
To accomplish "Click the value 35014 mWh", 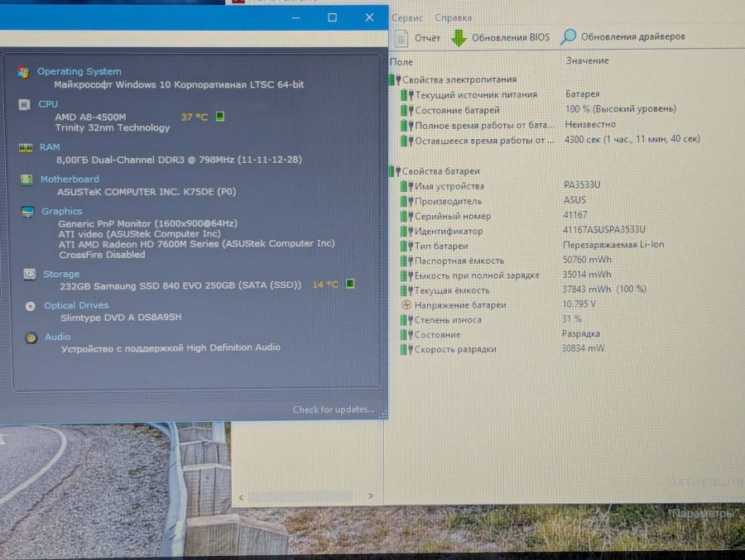I will click(x=587, y=274).
